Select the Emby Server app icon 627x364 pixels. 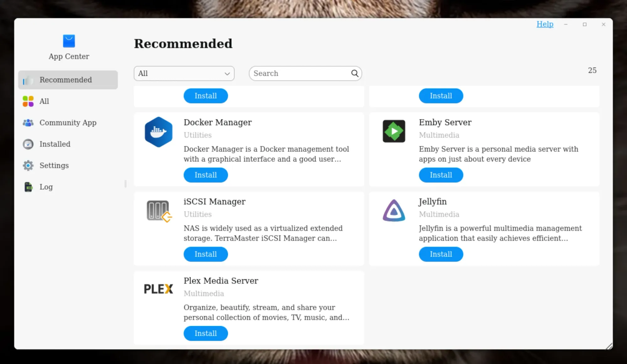(393, 131)
